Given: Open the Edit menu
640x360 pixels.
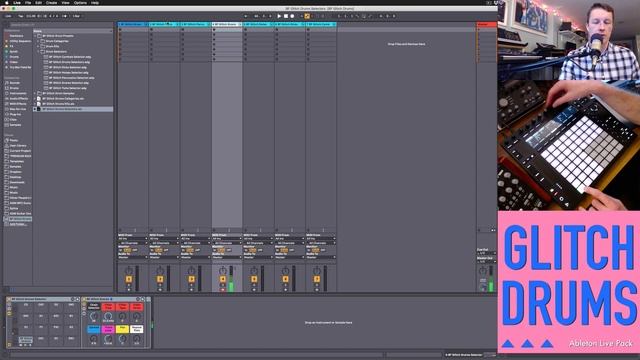Looking at the screenshot, I should pos(38,2).
